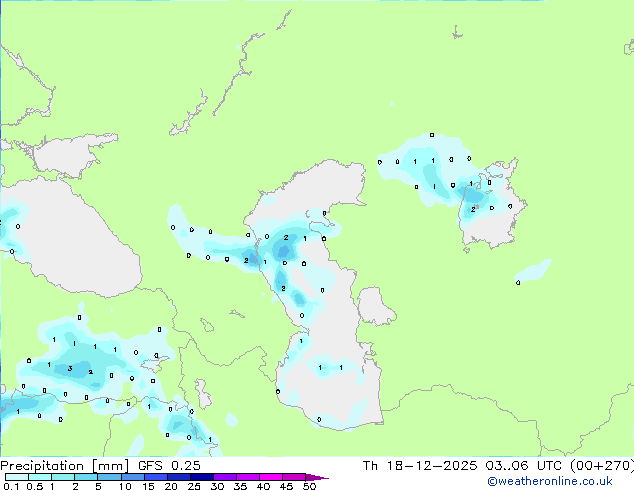Image resolution: width=634 pixels, height=490 pixels.
Task: Click the 25–30 mm dark blue swatch
Action: [x=201, y=477]
